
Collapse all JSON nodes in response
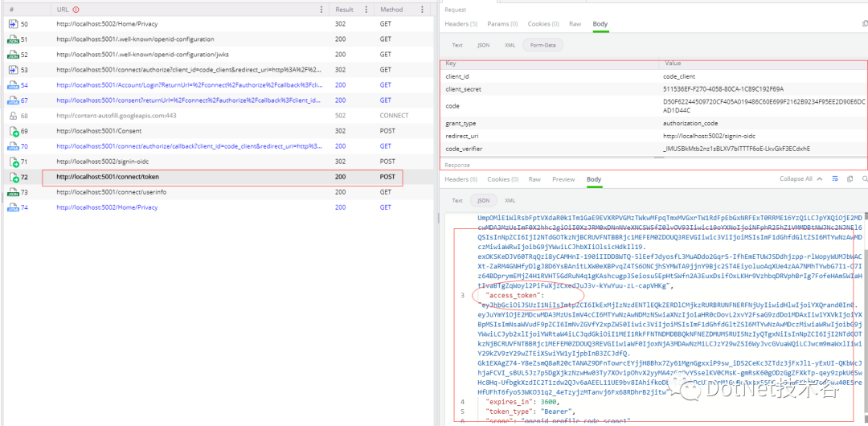coord(800,179)
